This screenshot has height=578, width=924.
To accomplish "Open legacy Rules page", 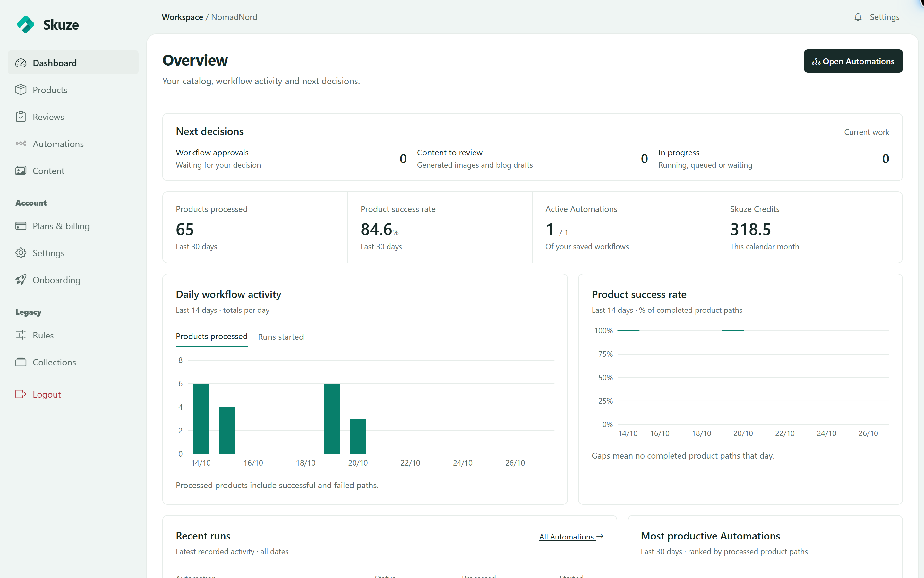I will 73,335.
